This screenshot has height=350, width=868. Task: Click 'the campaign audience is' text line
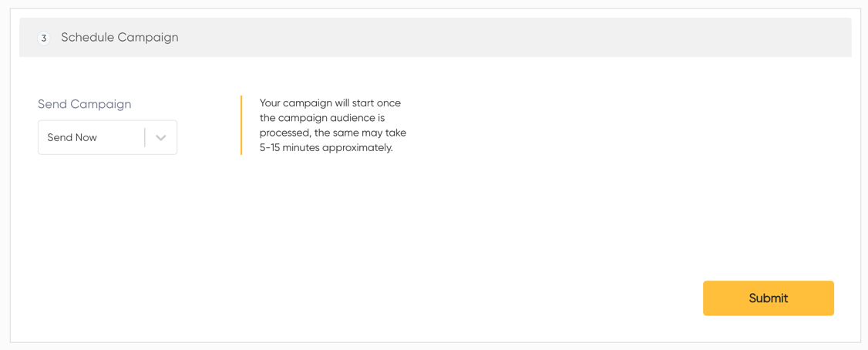321,119
